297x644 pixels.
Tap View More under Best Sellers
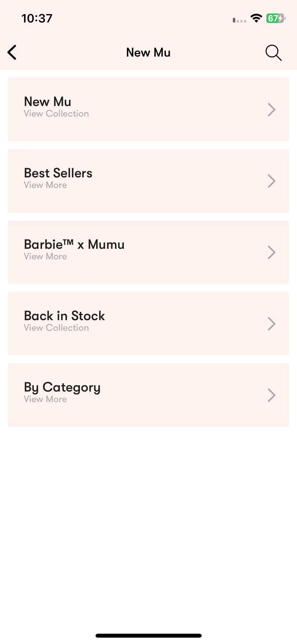click(x=45, y=185)
